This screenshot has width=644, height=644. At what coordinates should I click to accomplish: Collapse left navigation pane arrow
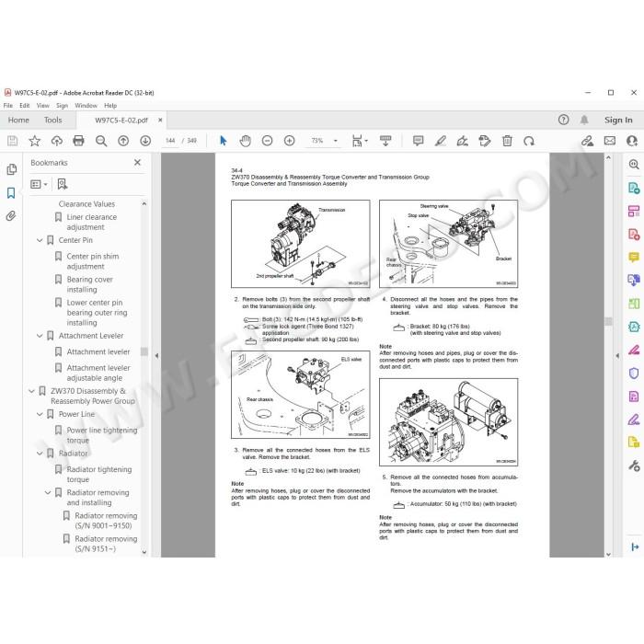tap(156, 356)
